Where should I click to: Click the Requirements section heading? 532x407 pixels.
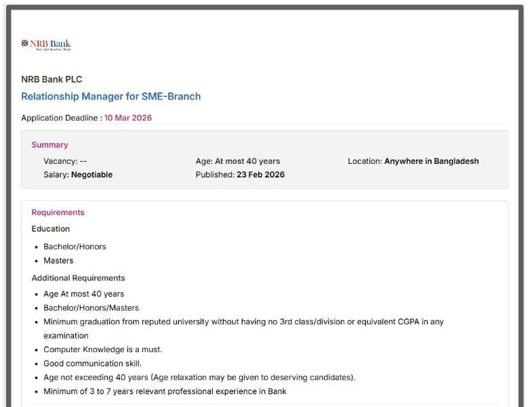click(58, 213)
